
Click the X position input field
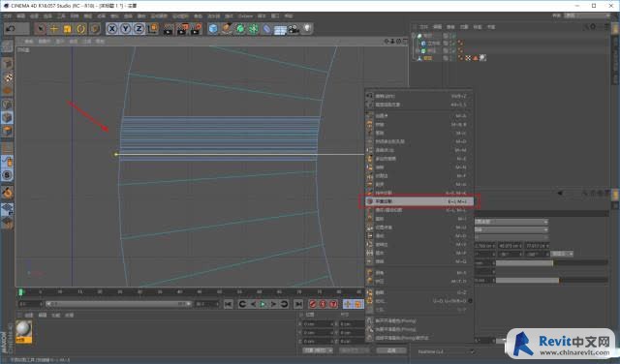(x=319, y=324)
